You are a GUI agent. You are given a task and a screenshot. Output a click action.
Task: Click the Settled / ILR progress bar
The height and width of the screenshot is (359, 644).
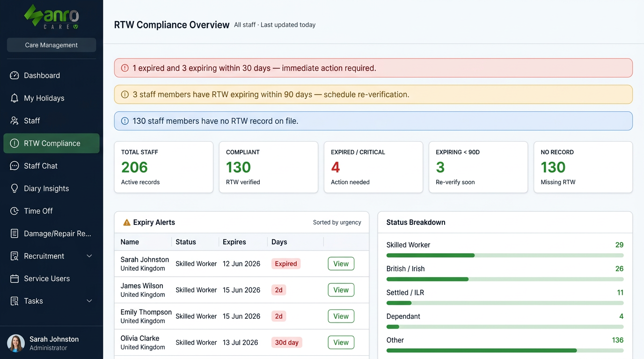click(x=505, y=303)
